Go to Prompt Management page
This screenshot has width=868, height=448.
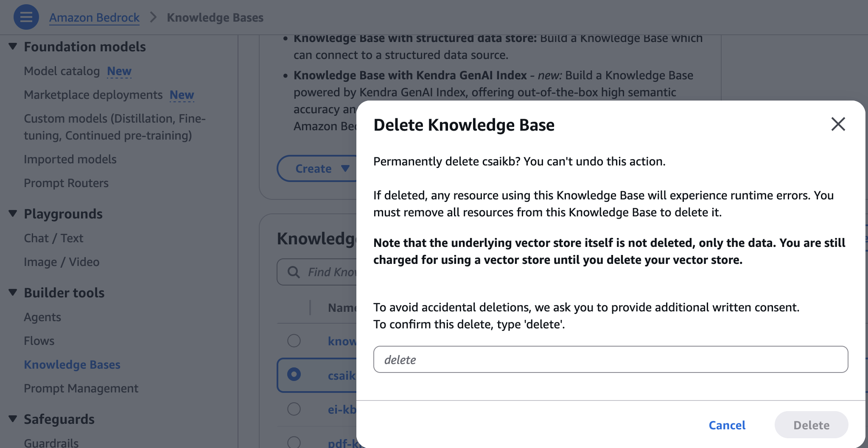pos(81,388)
